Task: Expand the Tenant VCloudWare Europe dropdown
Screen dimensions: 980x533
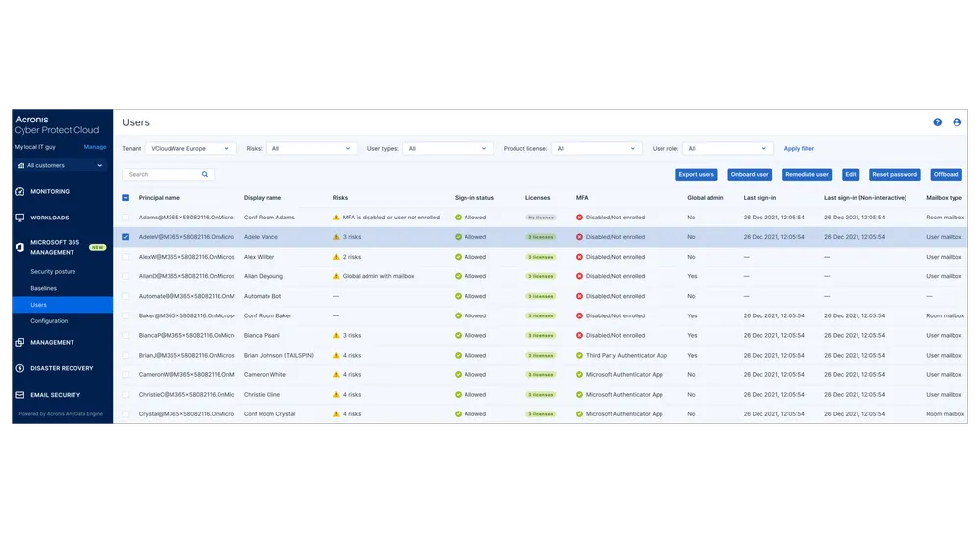Action: tap(190, 149)
